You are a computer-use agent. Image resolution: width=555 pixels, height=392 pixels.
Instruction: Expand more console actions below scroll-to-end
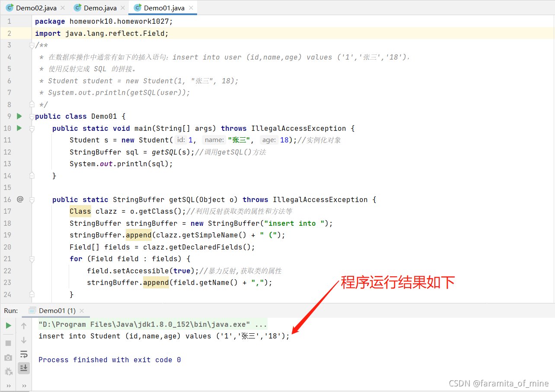24,386
